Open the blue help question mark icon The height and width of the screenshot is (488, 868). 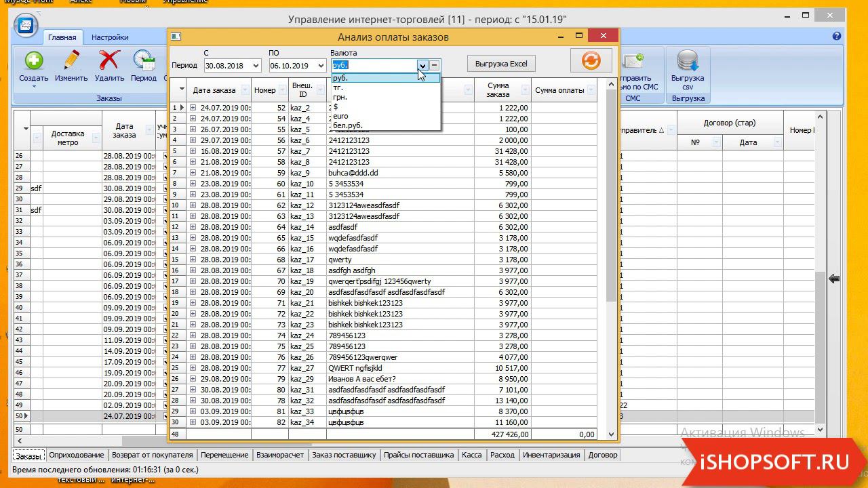click(x=837, y=37)
